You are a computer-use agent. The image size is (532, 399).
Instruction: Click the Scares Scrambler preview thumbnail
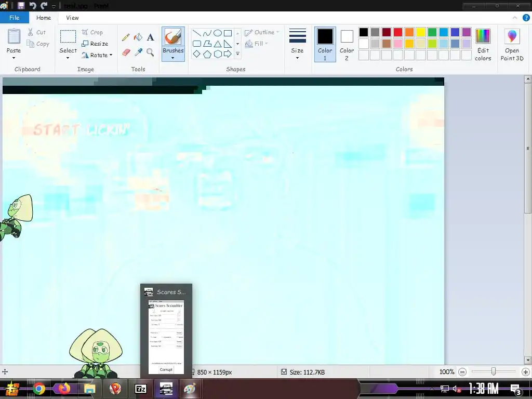click(166, 337)
